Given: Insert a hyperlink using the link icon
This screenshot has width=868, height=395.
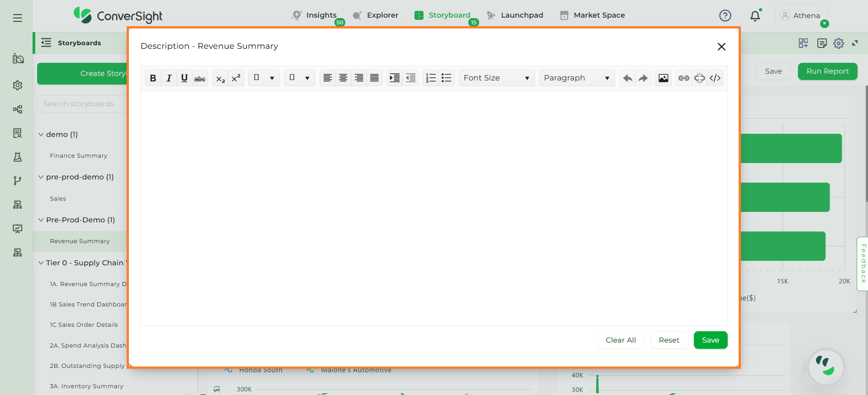Looking at the screenshot, I should coord(683,78).
